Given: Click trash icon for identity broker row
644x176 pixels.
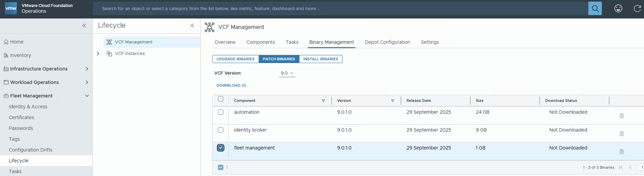Looking at the screenshot, I should [621, 134].
